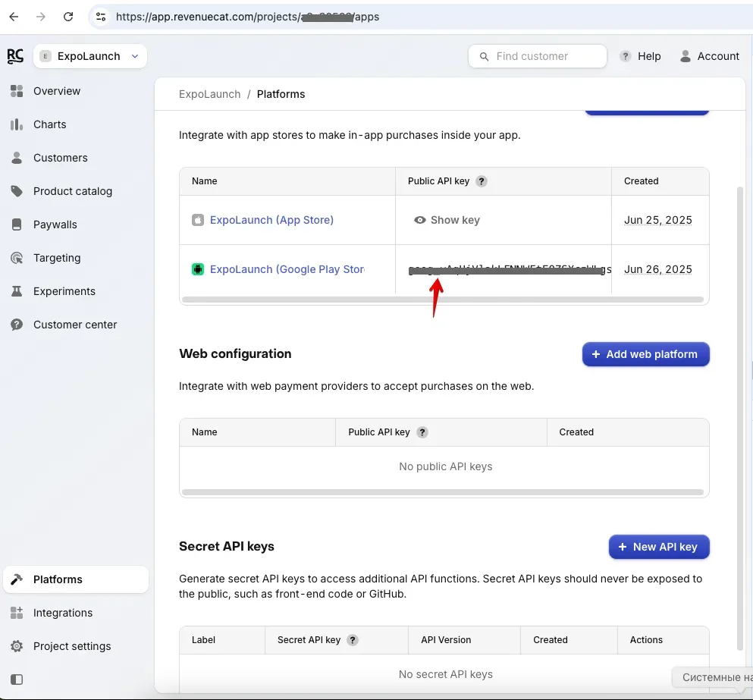Click the green Google Play Android icon
The height and width of the screenshot is (700, 753).
pyautogui.click(x=198, y=269)
